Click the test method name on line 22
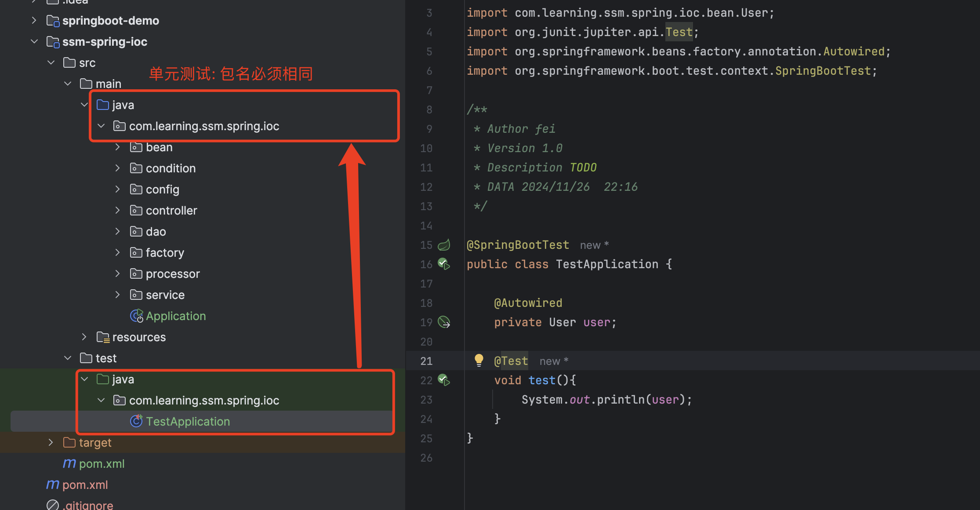The width and height of the screenshot is (980, 510). [x=542, y=380]
